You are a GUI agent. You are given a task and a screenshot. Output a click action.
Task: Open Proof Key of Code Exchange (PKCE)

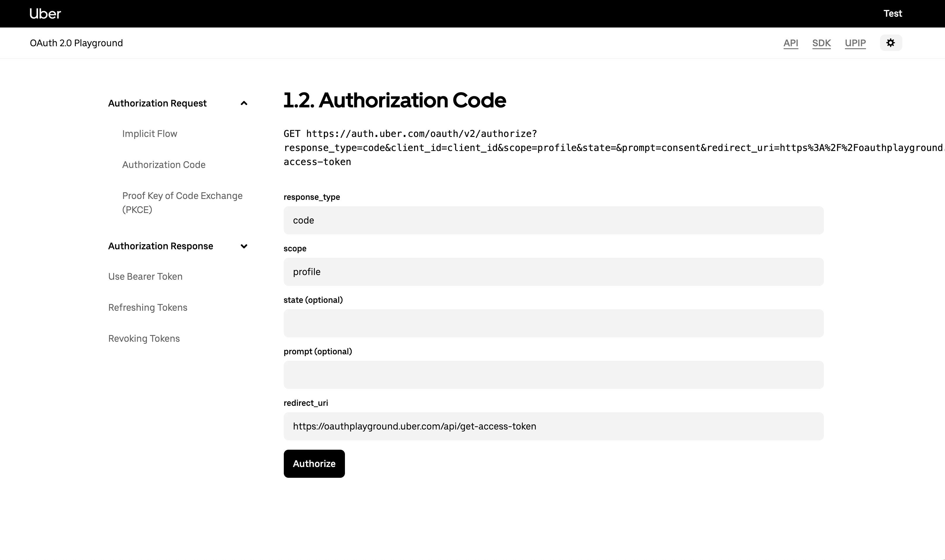(183, 203)
